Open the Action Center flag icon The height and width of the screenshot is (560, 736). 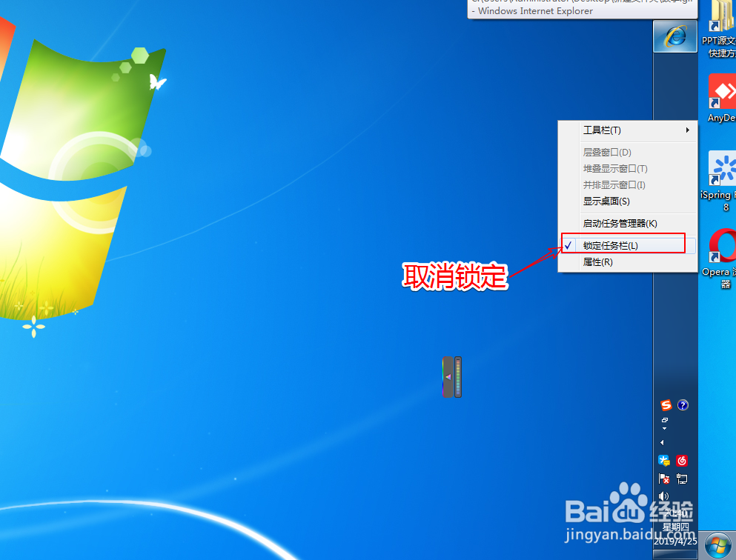[x=664, y=479]
